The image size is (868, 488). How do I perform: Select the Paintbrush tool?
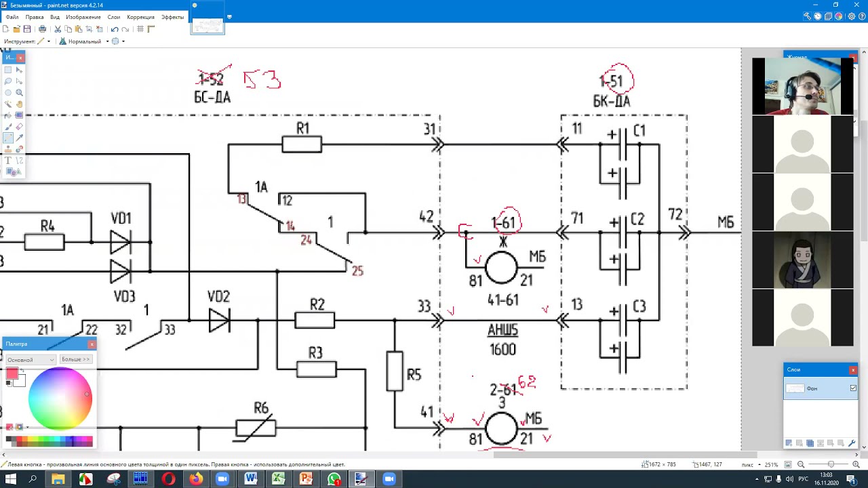point(8,127)
